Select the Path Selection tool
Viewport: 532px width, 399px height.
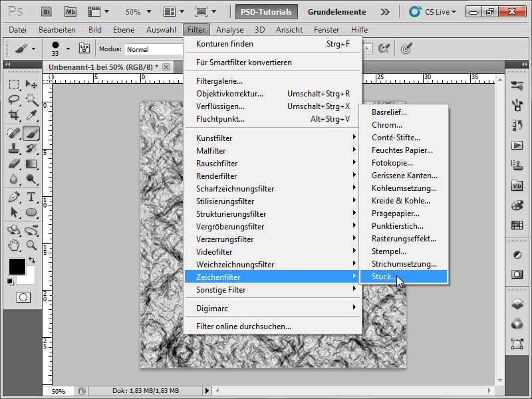tap(14, 212)
